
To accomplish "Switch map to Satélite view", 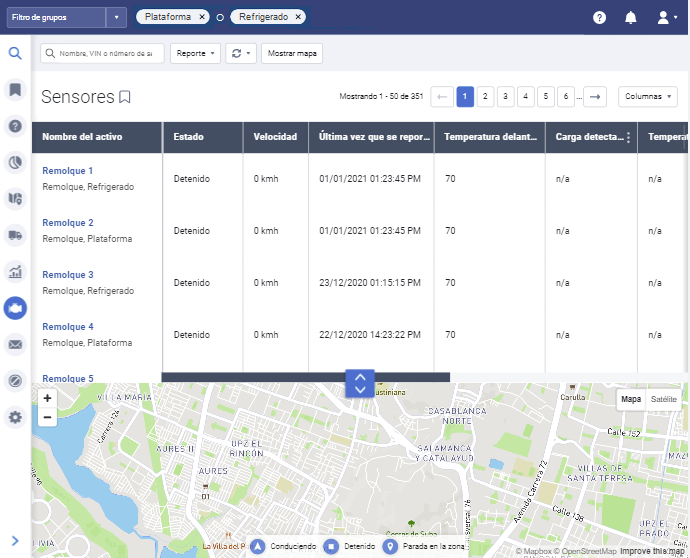I will 664,399.
